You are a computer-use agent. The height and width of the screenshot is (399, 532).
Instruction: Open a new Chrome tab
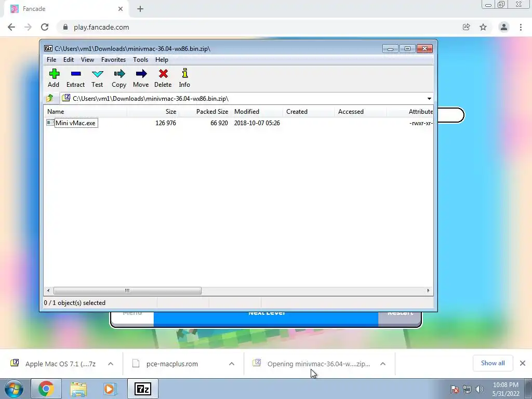(x=140, y=9)
